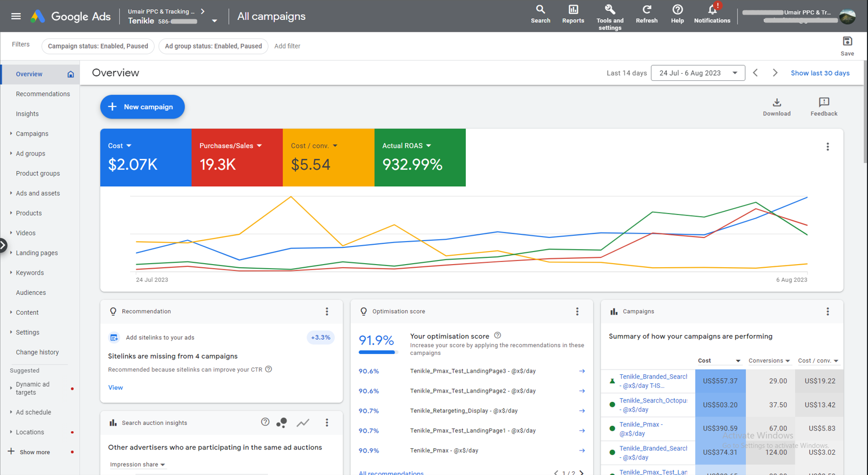Click the Ad group status filter chip
Screen dimensions: 868x475
pos(213,46)
